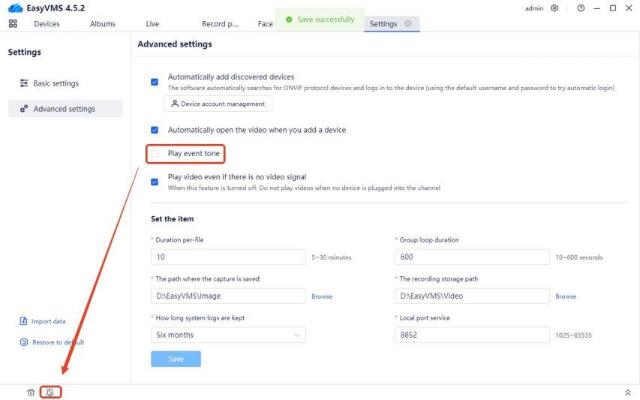The width and height of the screenshot is (640, 400).
Task: Toggle Play video even if no signal
Action: point(154,181)
